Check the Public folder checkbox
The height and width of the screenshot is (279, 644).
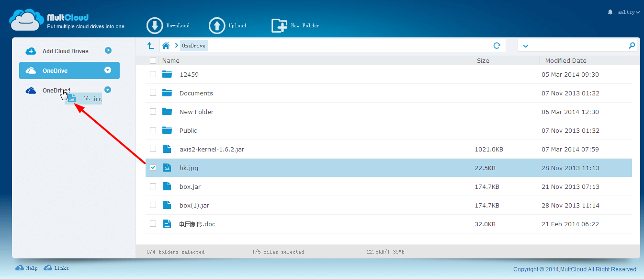153,130
